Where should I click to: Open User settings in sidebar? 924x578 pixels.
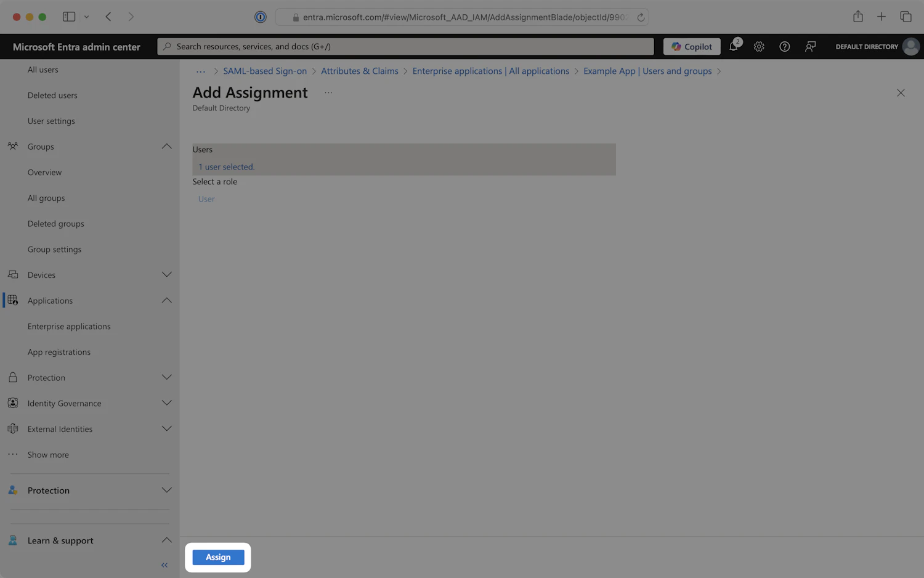51,121
